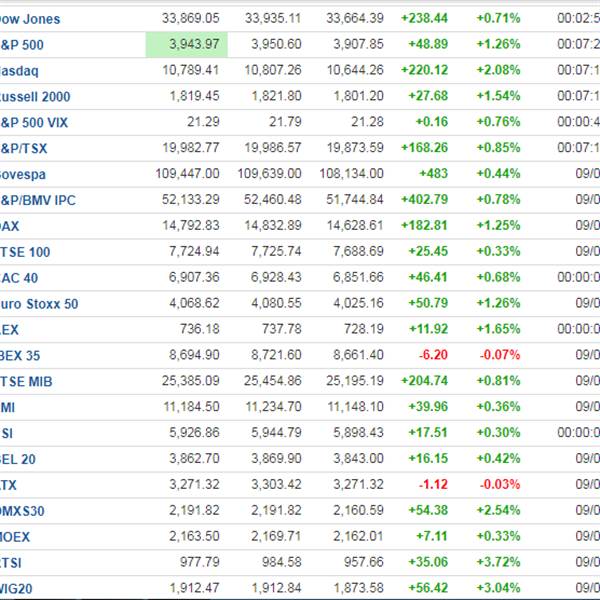
Task: Open the FTSE 100 index link
Action: click(25, 252)
